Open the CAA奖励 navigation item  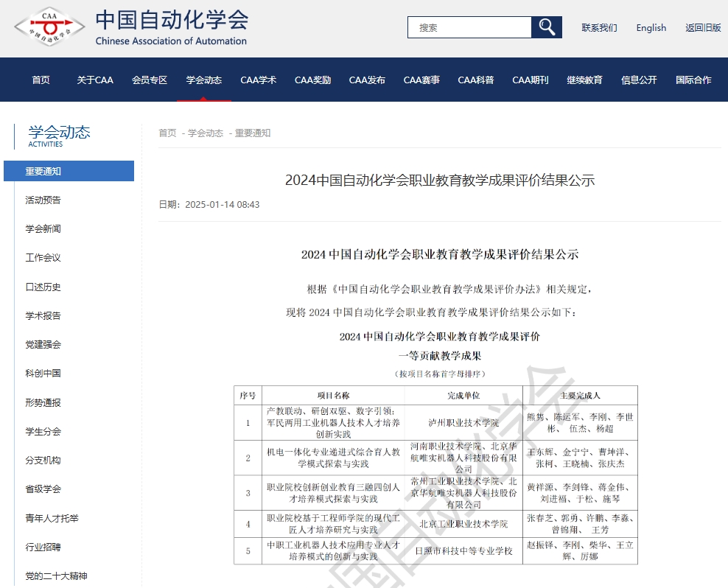coord(313,80)
